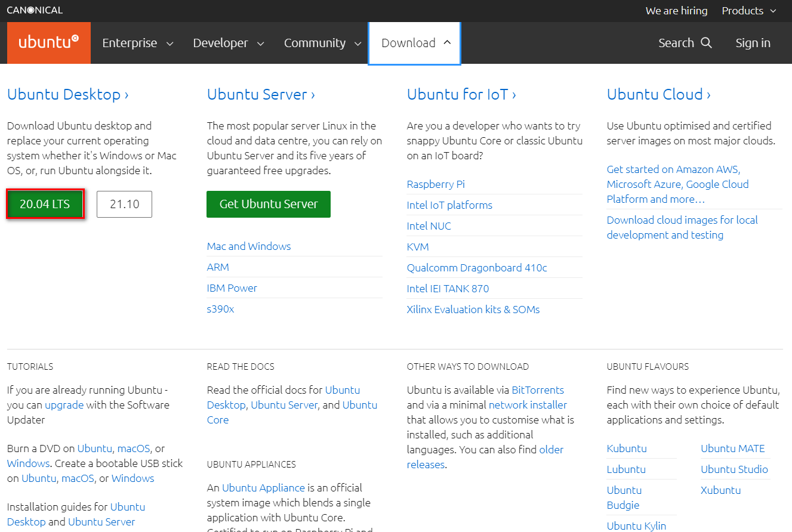The image size is (792, 532).
Task: Click the Canonical logo at top left
Action: click(34, 10)
